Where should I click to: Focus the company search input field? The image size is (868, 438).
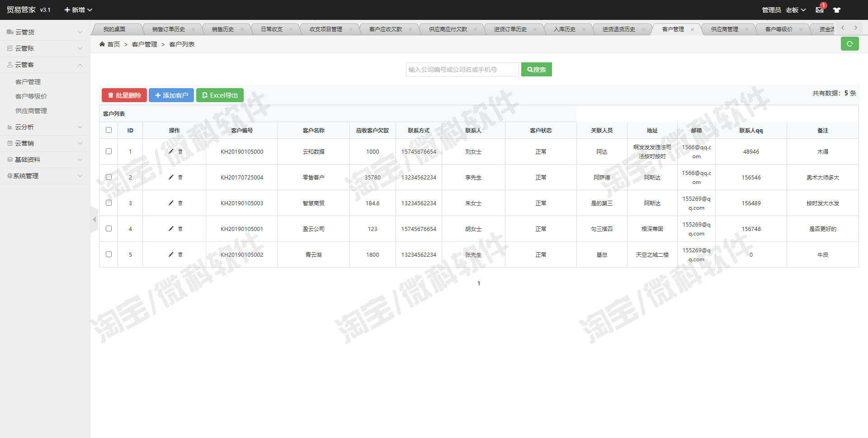coord(462,70)
